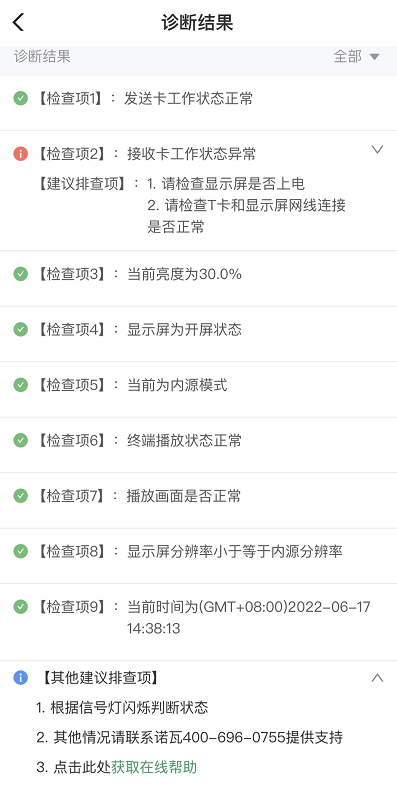This screenshot has height=792, width=397.
Task: Tap the red warning icon for 检查项2
Action: [x=21, y=154]
